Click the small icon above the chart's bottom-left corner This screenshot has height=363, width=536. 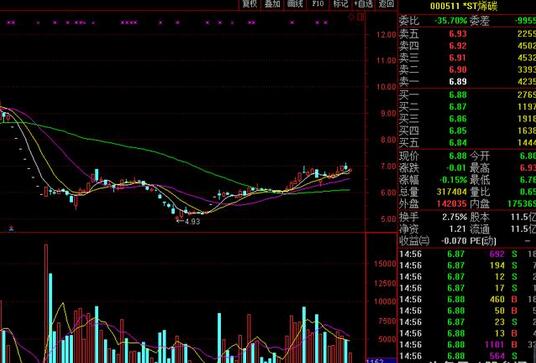click(11, 228)
